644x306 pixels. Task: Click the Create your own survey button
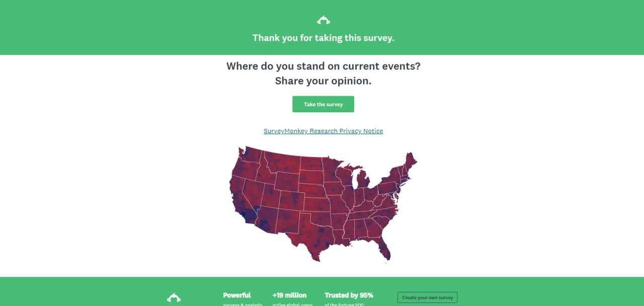click(427, 297)
